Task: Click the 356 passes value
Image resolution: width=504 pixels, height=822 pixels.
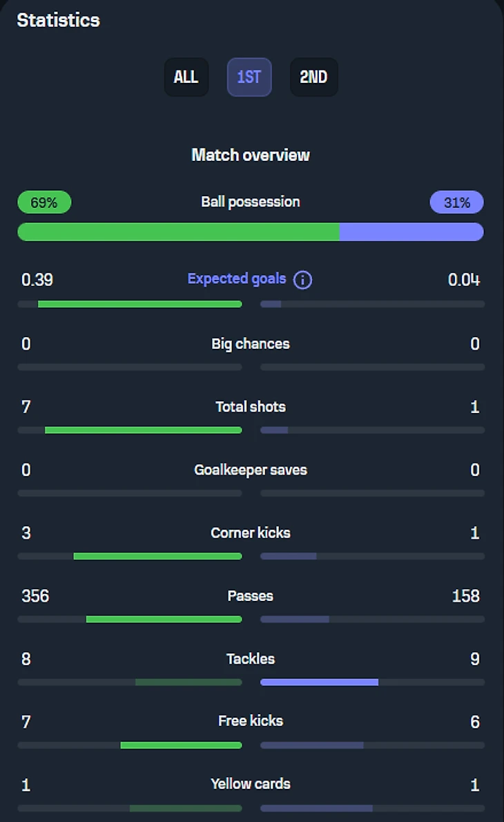Action: (35, 596)
